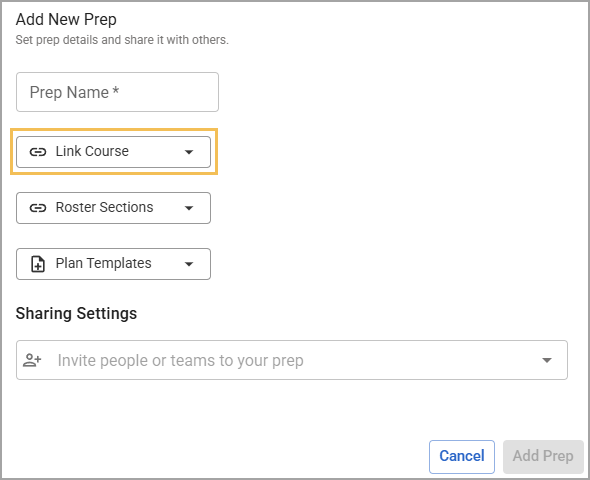
Task: Click the 'Set prep details' subtitle text
Action: click(122, 40)
